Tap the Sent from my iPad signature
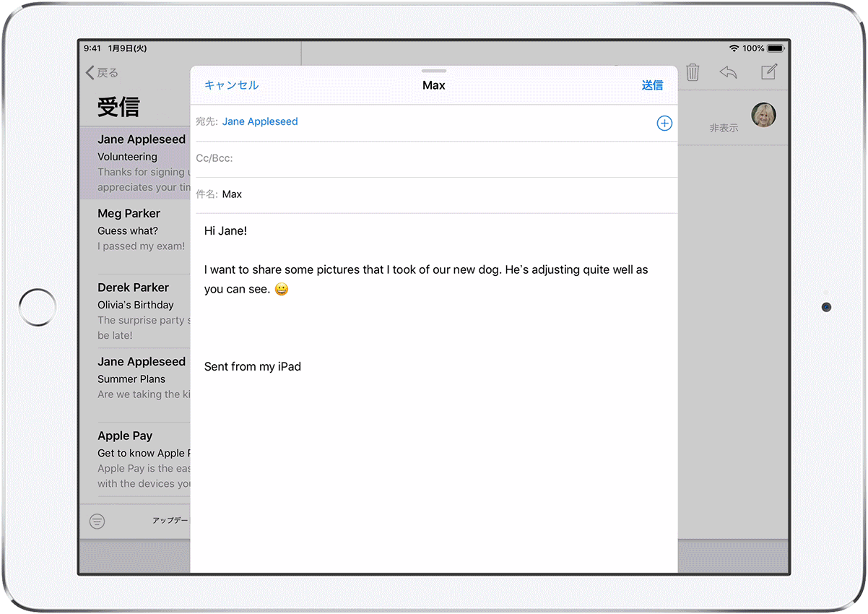 coord(253,366)
